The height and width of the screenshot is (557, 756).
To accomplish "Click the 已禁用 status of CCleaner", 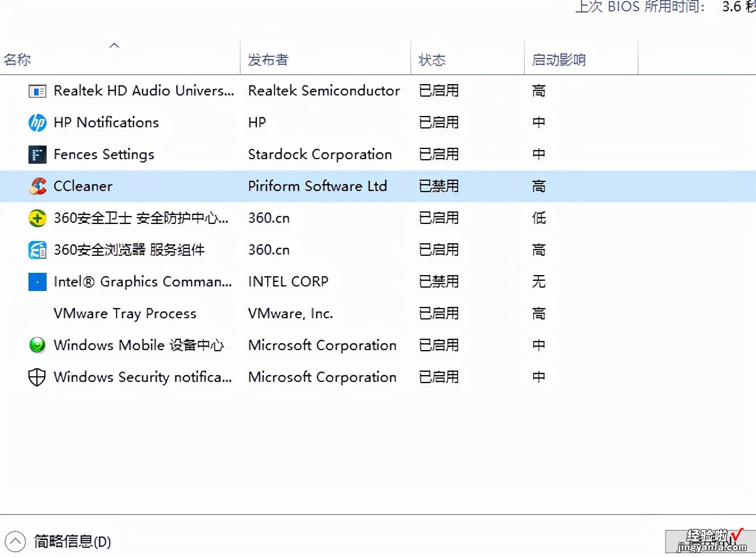I will [x=439, y=186].
